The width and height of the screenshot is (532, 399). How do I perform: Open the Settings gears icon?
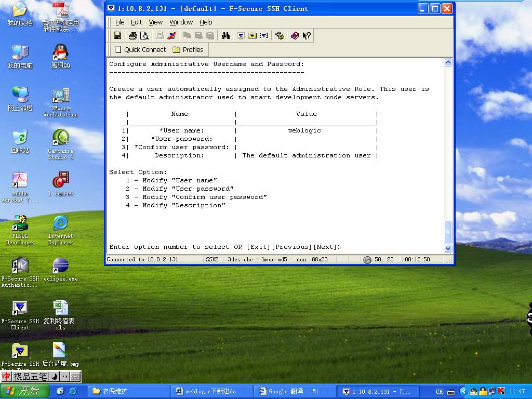click(280, 36)
